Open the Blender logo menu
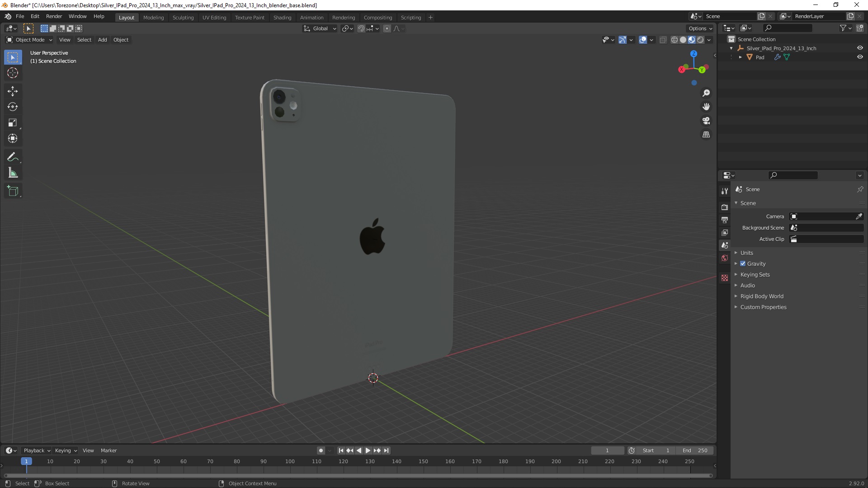This screenshot has width=868, height=488. (8, 16)
